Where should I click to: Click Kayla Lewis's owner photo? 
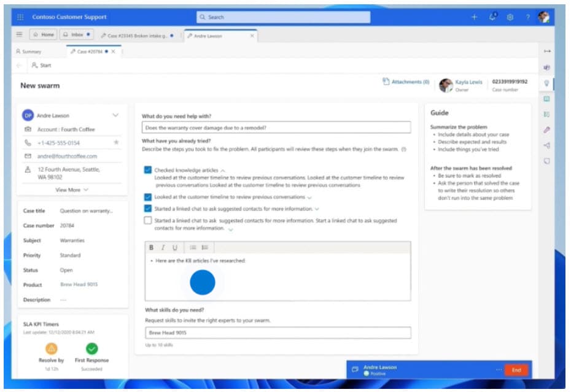[x=446, y=85]
